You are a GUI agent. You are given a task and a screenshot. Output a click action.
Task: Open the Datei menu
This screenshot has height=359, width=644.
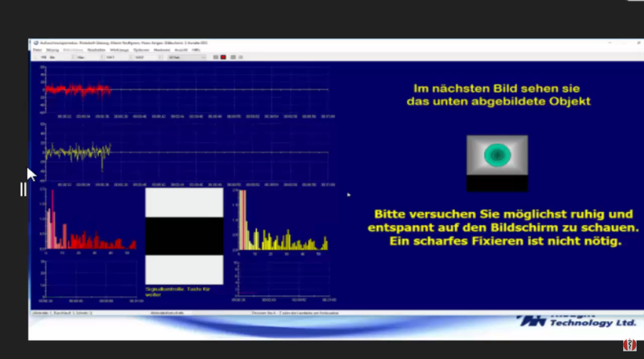click(37, 50)
